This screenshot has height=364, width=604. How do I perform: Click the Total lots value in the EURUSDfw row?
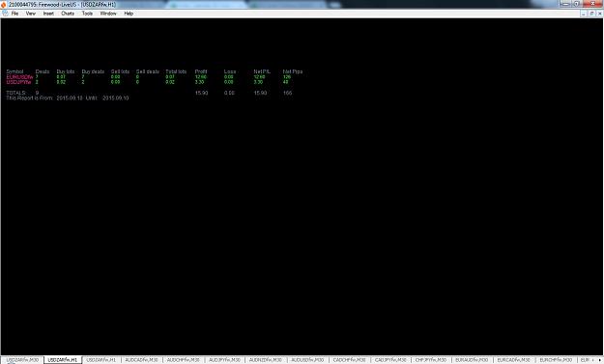(x=170, y=77)
